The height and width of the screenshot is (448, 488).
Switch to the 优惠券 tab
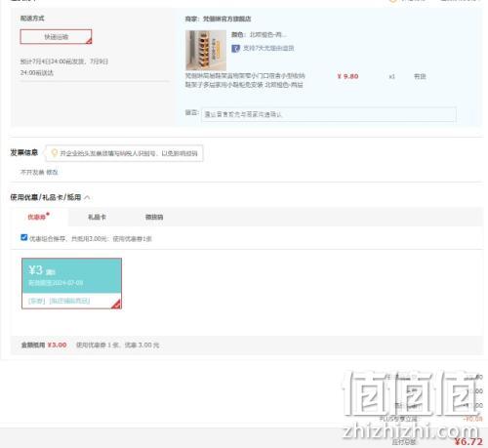tap(36, 217)
